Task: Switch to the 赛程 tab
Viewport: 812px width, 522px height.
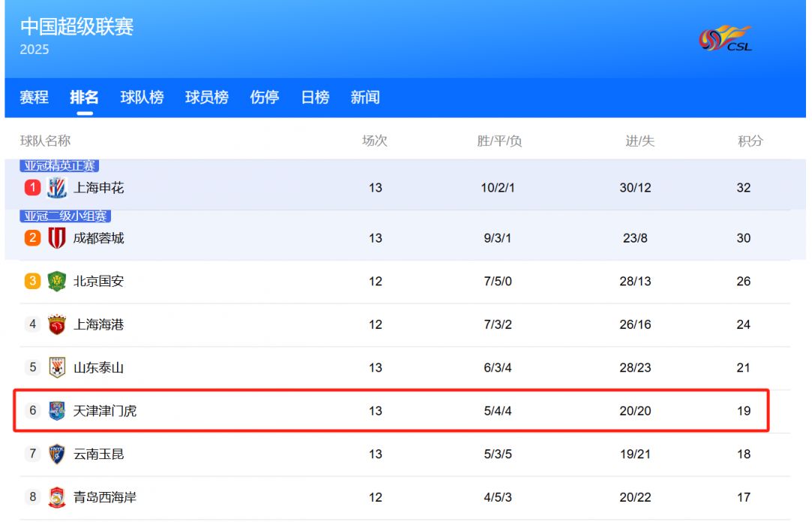Action: (35, 98)
